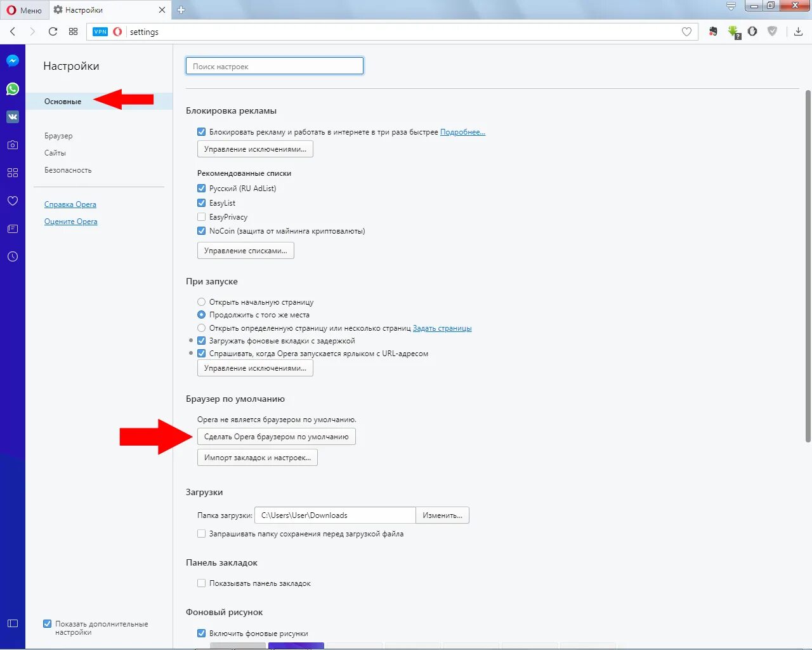The height and width of the screenshot is (650, 812).
Task: Toggle NoCoin mining protection checkbox
Action: [x=201, y=231]
